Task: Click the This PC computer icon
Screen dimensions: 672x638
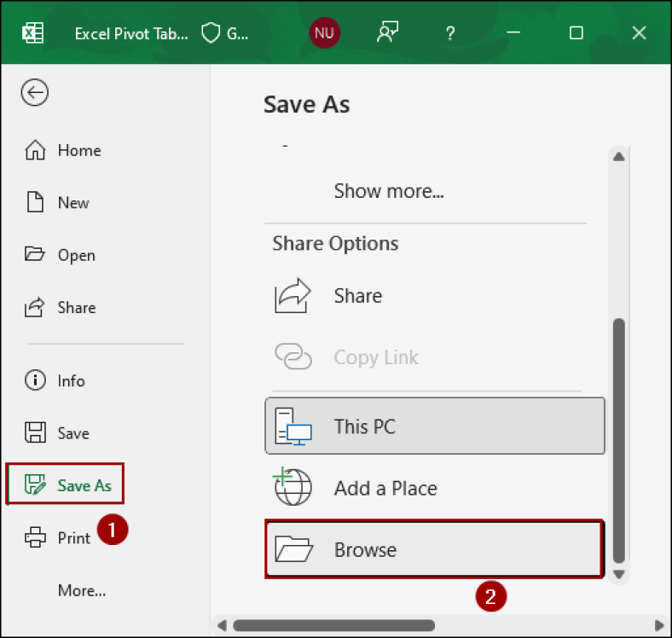Action: point(293,426)
